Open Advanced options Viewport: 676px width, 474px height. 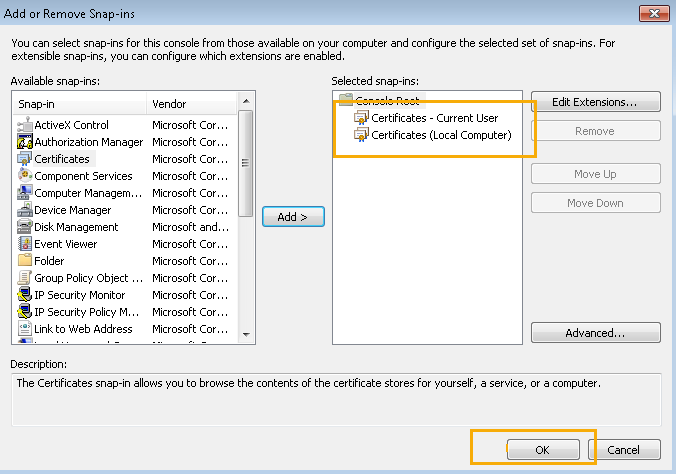tap(596, 333)
